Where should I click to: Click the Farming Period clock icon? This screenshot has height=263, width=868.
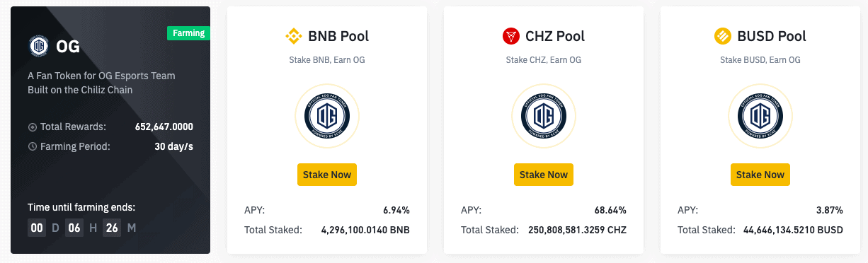click(x=32, y=147)
